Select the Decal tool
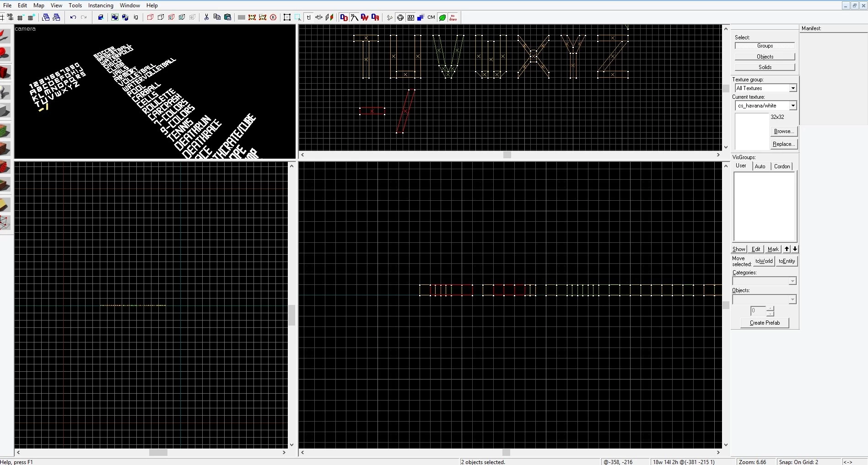 [4, 167]
